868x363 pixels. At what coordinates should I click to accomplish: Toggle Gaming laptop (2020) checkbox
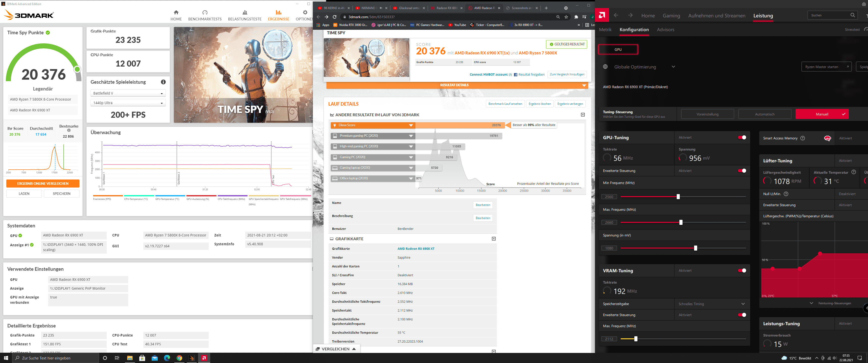coord(335,168)
